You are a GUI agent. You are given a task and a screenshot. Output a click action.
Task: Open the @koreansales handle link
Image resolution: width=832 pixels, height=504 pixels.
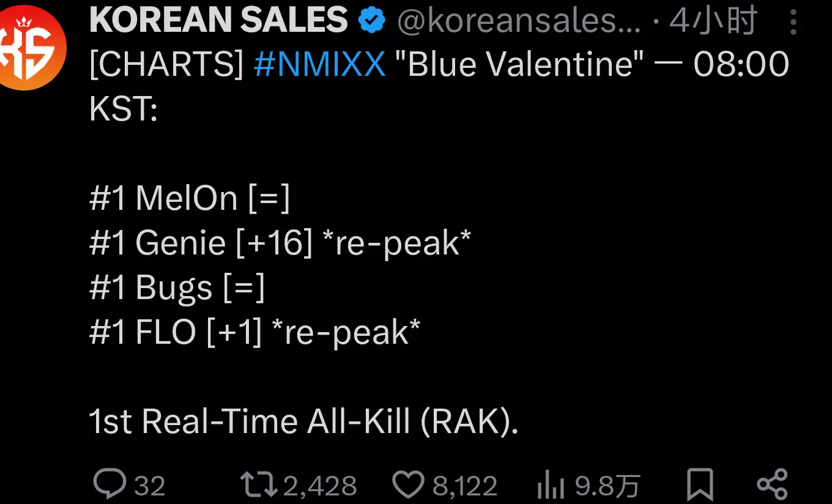tap(519, 22)
